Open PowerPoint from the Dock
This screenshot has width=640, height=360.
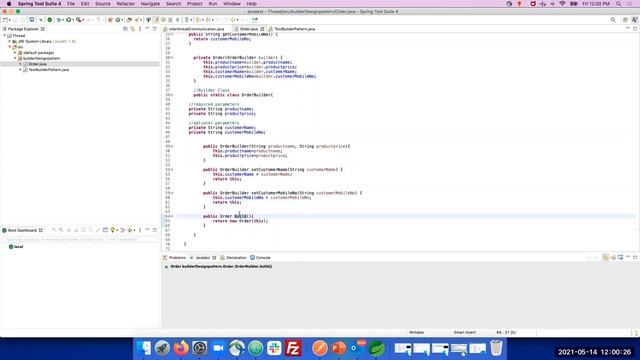[x=338, y=348]
